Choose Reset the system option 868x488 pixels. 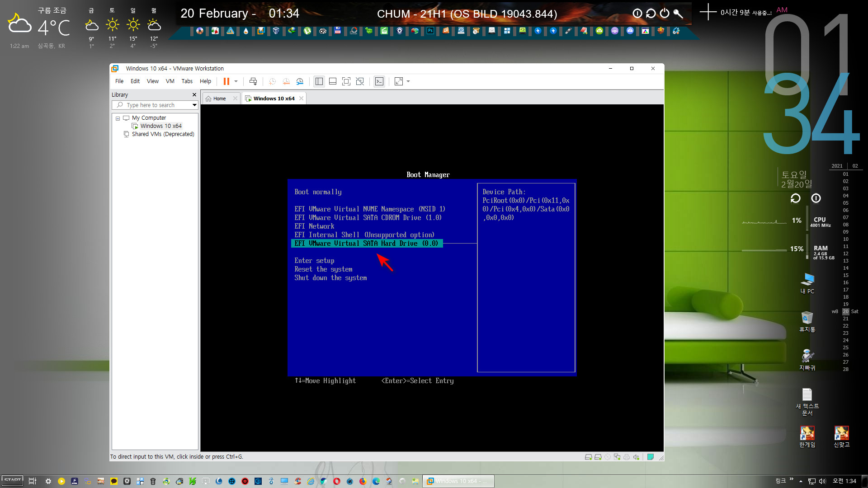pos(323,269)
